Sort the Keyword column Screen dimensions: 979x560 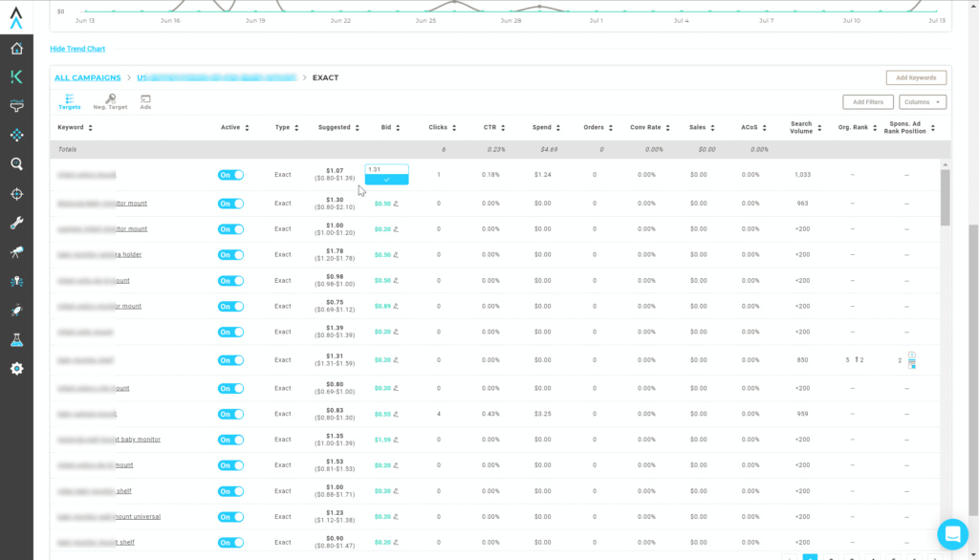pyautogui.click(x=88, y=127)
